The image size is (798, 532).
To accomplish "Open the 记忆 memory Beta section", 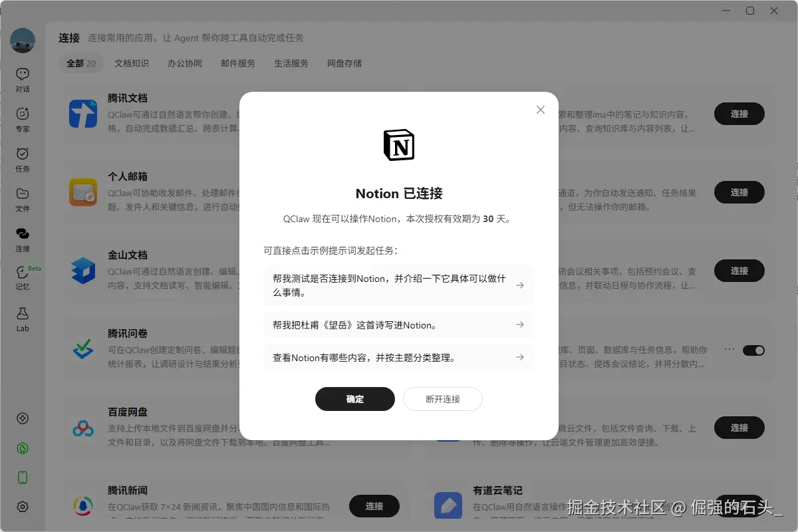I will pyautogui.click(x=23, y=279).
